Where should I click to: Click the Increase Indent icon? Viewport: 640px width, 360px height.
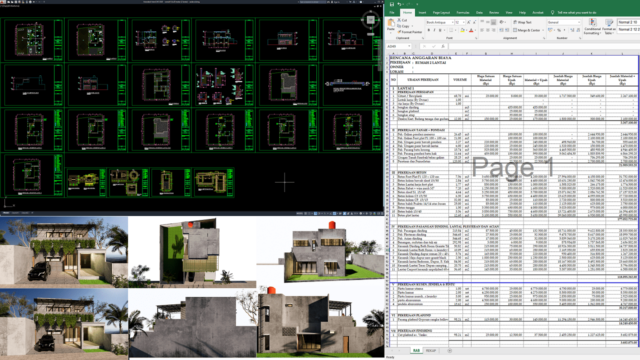point(507,31)
